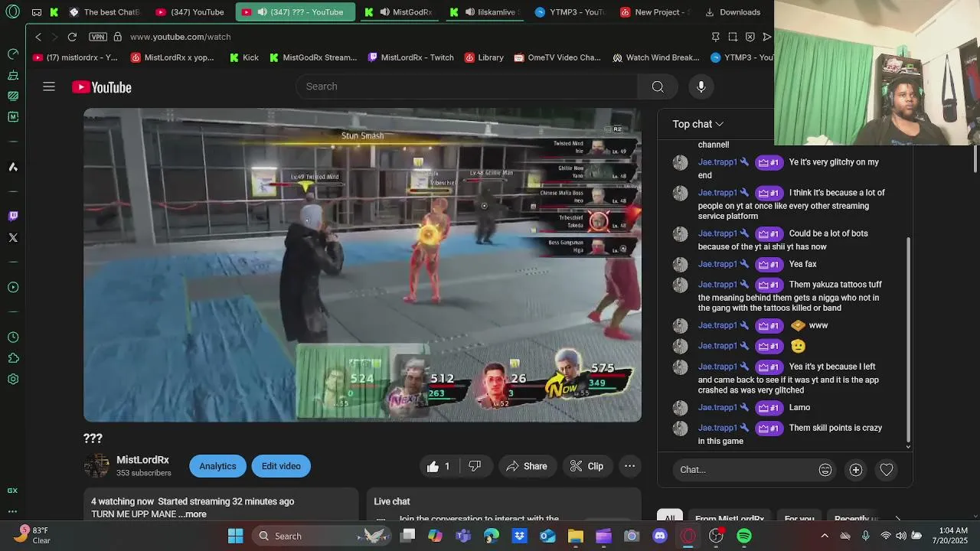This screenshot has width=980, height=551.
Task: Open the Library bookmark
Action: (483, 57)
